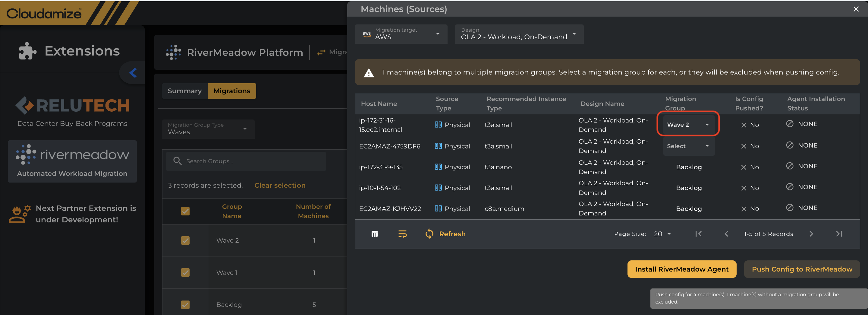Sort by Number of Machines column header
Viewport: 868px width, 315px height.
tap(313, 211)
